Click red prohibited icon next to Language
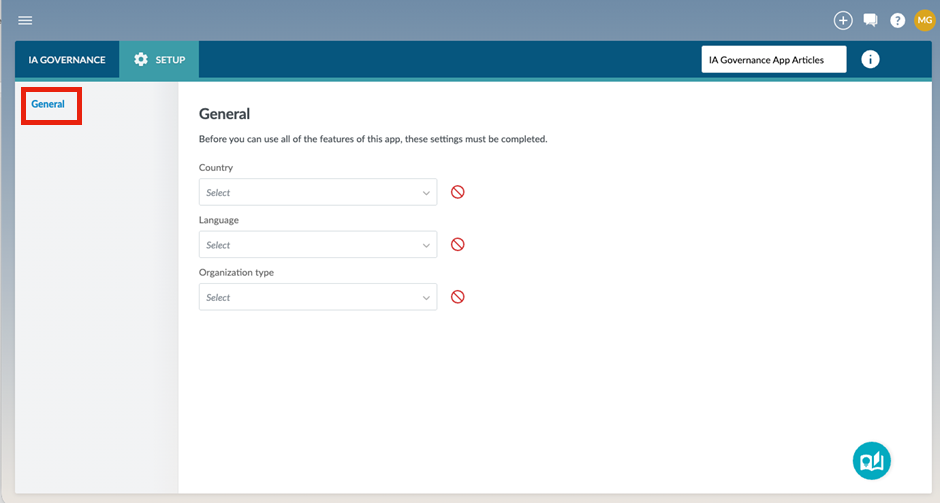Screen dimensions: 940x503 [x=458, y=244]
